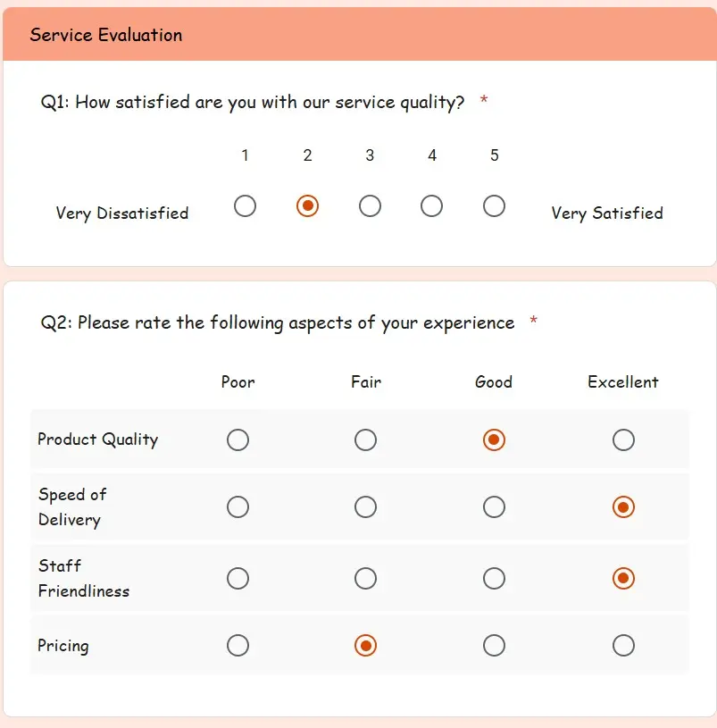Rate Speed of Delivery as Fair
Viewport: 717px width, 728px height.
point(365,506)
